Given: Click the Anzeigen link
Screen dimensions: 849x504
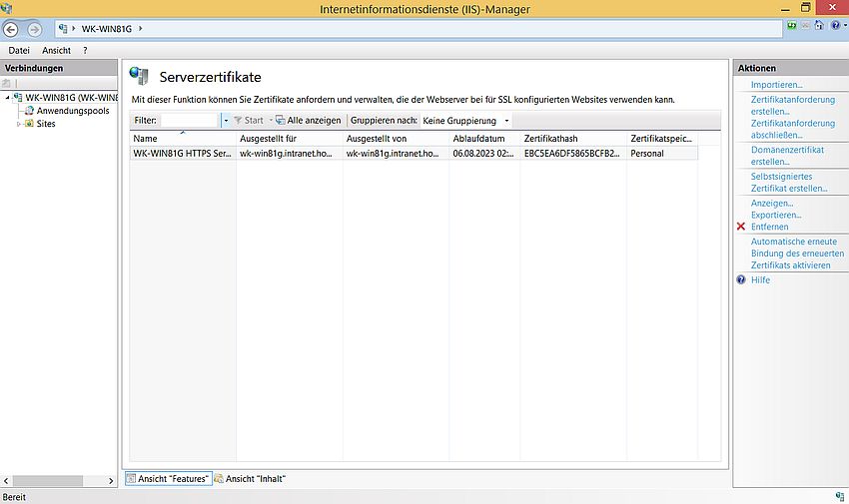Looking at the screenshot, I should pyautogui.click(x=771, y=203).
